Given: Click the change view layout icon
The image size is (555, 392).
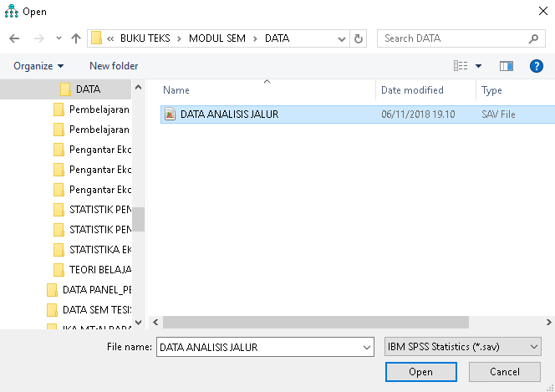Looking at the screenshot, I should 461,66.
